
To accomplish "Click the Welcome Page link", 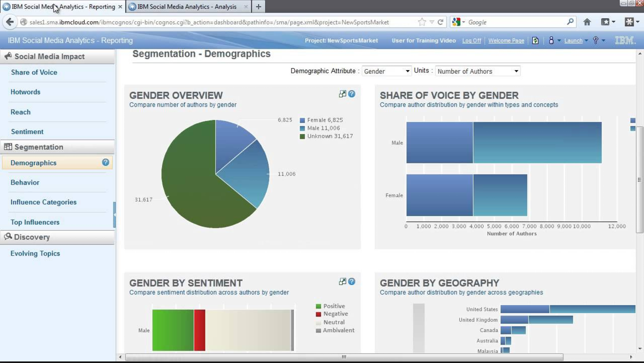I will (x=506, y=40).
